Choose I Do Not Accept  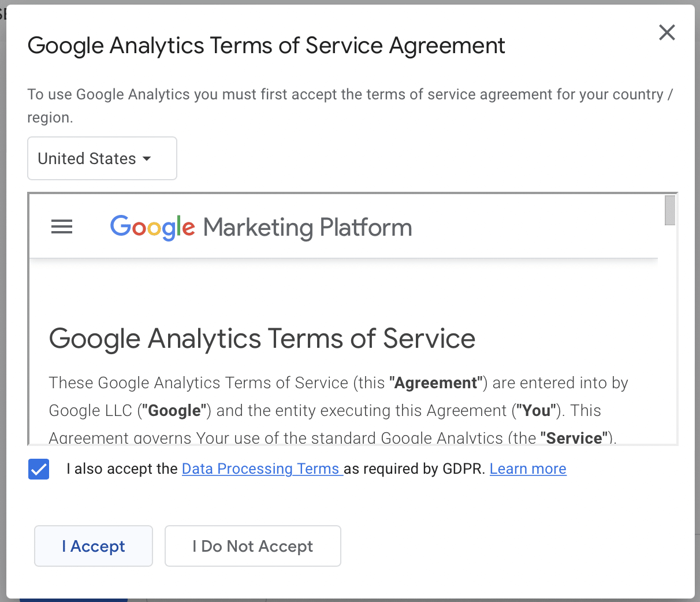tap(253, 546)
